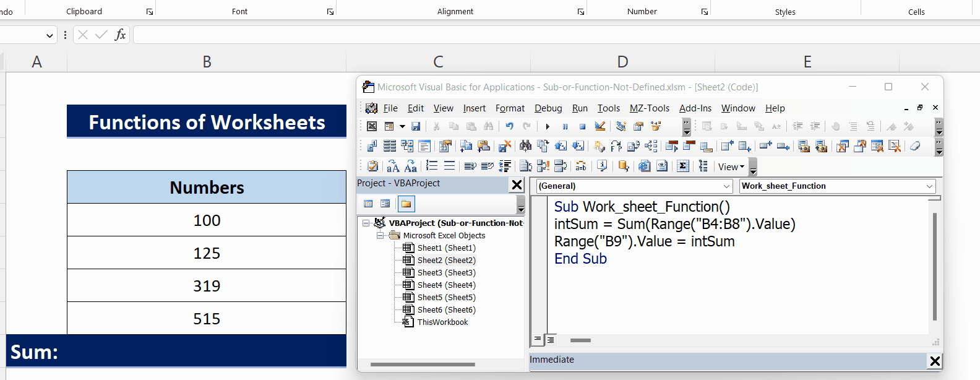Collapse Microsoft Excel Objects folder
Screen dimensions: 980x380
click(x=380, y=235)
